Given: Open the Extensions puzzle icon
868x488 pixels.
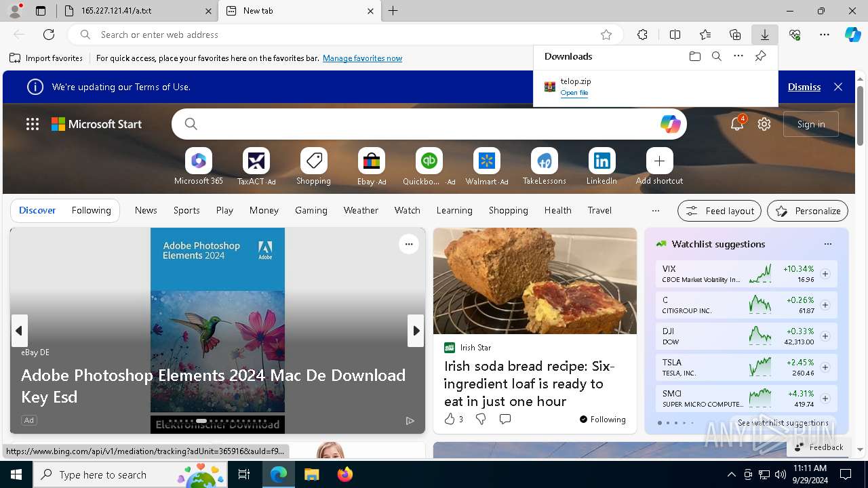Looking at the screenshot, I should pos(642,35).
